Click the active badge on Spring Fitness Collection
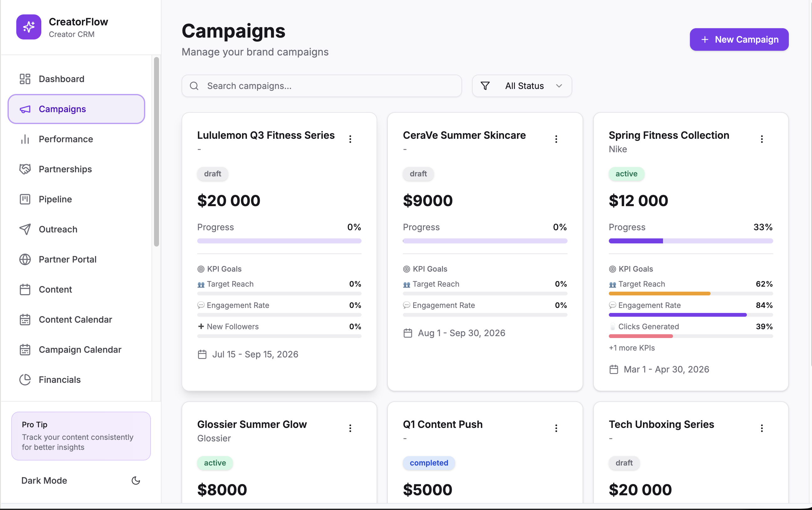Image resolution: width=812 pixels, height=510 pixels. 626,174
